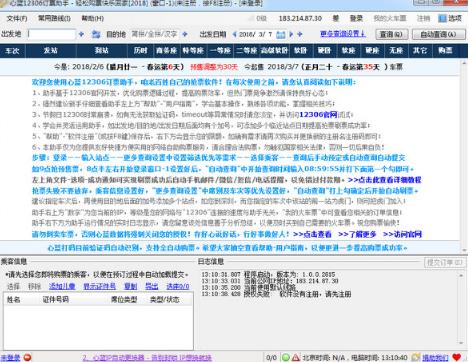The image size is (468, 362).
Task: Click the plus icon after the departure field
Action: pos(81,34)
